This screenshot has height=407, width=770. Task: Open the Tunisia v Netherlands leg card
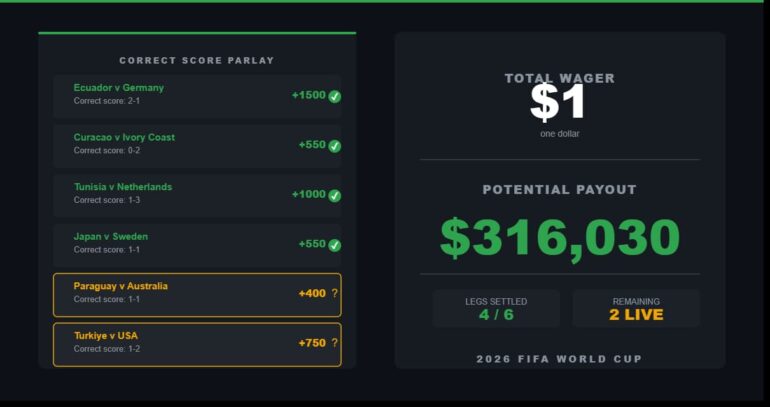coord(197,196)
